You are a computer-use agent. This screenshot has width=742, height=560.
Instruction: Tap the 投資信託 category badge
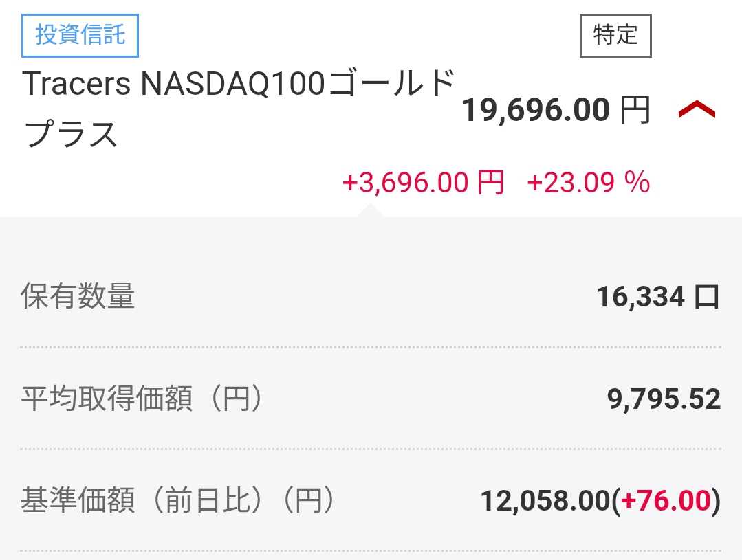pyautogui.click(x=80, y=35)
